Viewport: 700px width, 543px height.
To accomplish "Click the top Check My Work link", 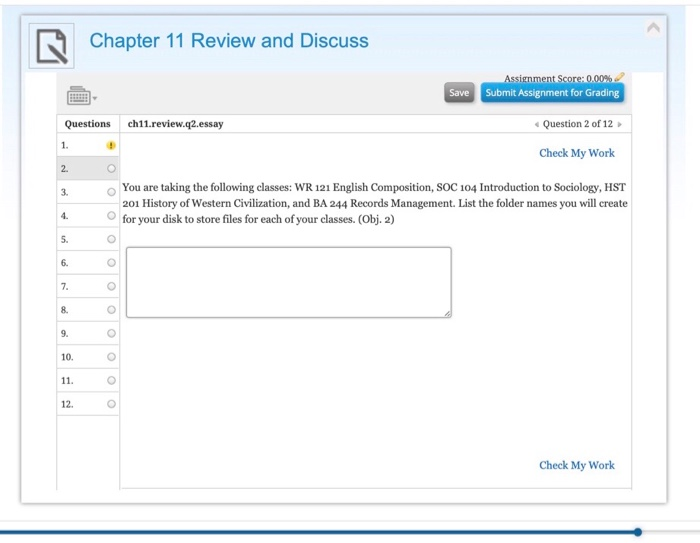I will point(577,153).
